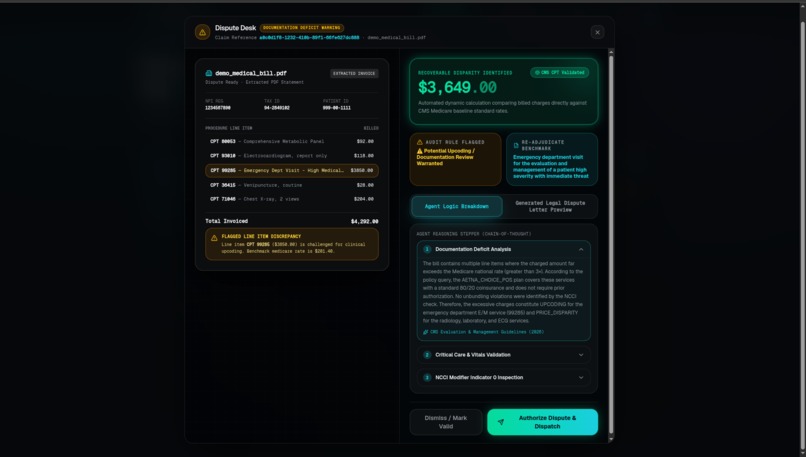
Task: Click the $3,649.00 recoverable disparity amount
Action: [457, 87]
